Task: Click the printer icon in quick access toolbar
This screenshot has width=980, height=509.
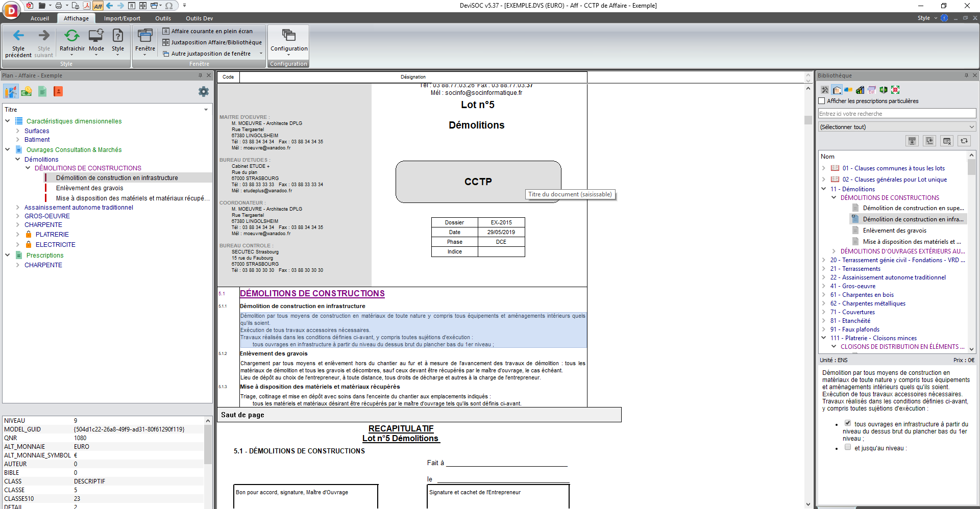Action: tap(59, 6)
